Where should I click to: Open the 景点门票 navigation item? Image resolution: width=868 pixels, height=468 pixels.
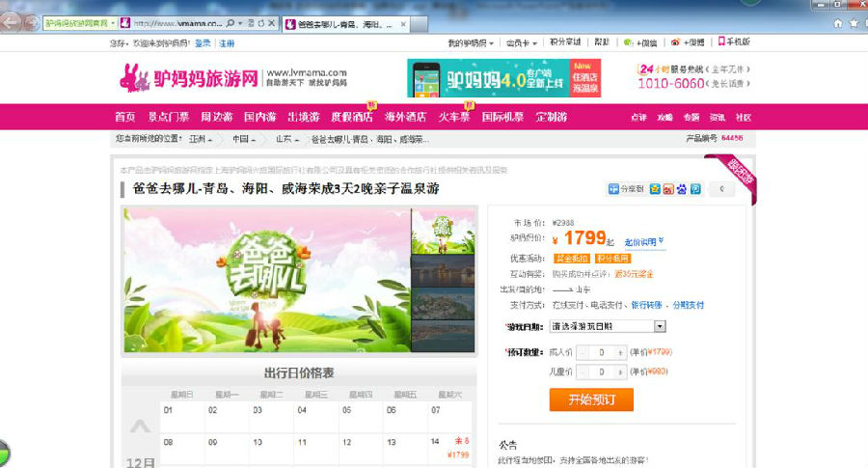click(168, 117)
